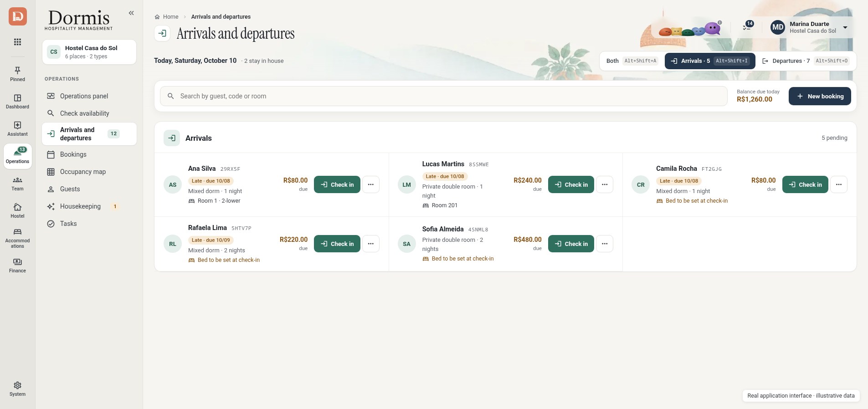This screenshot has height=409, width=868.
Task: Open the apps grid icon
Action: click(17, 42)
